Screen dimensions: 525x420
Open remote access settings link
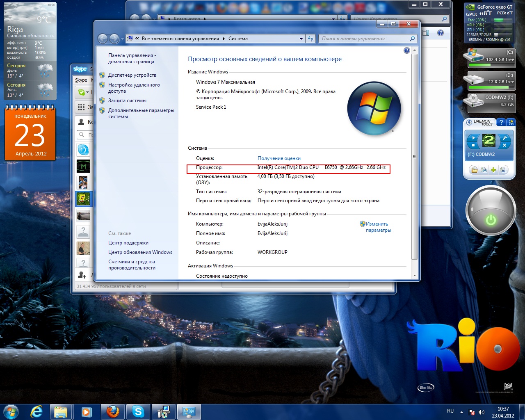click(x=134, y=88)
